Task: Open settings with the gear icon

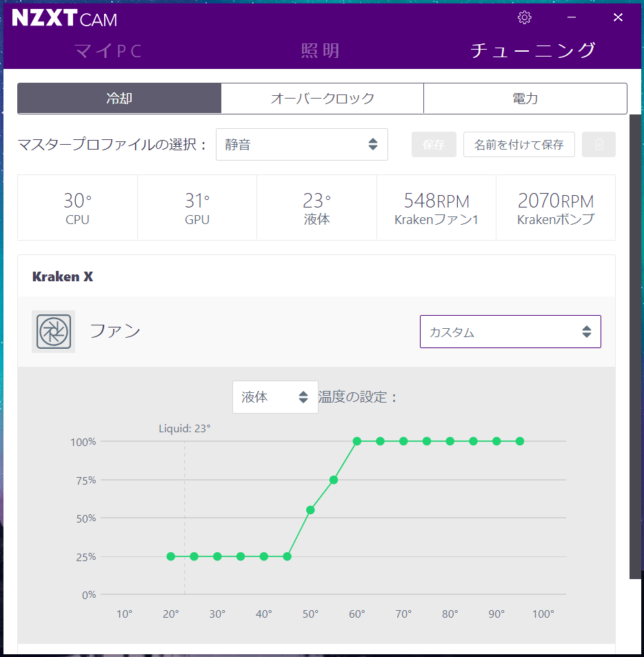Action: tap(524, 17)
